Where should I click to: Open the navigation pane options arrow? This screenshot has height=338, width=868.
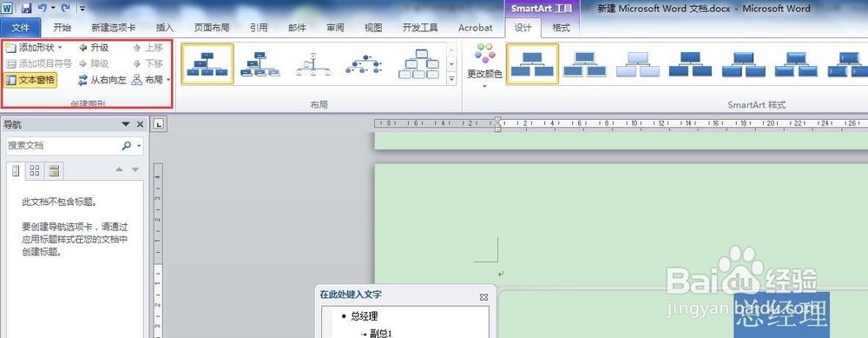click(126, 124)
